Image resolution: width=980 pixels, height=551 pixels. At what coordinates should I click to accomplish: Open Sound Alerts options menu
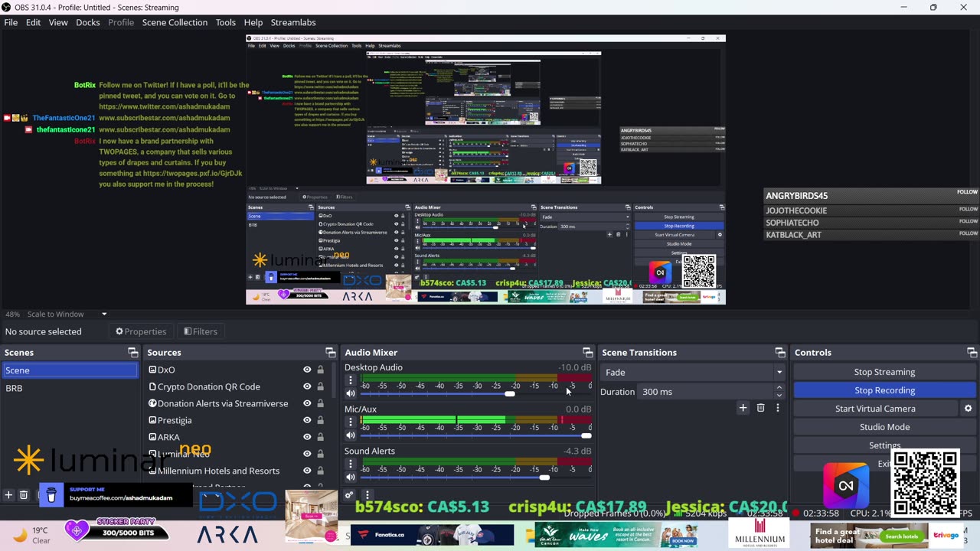(351, 464)
